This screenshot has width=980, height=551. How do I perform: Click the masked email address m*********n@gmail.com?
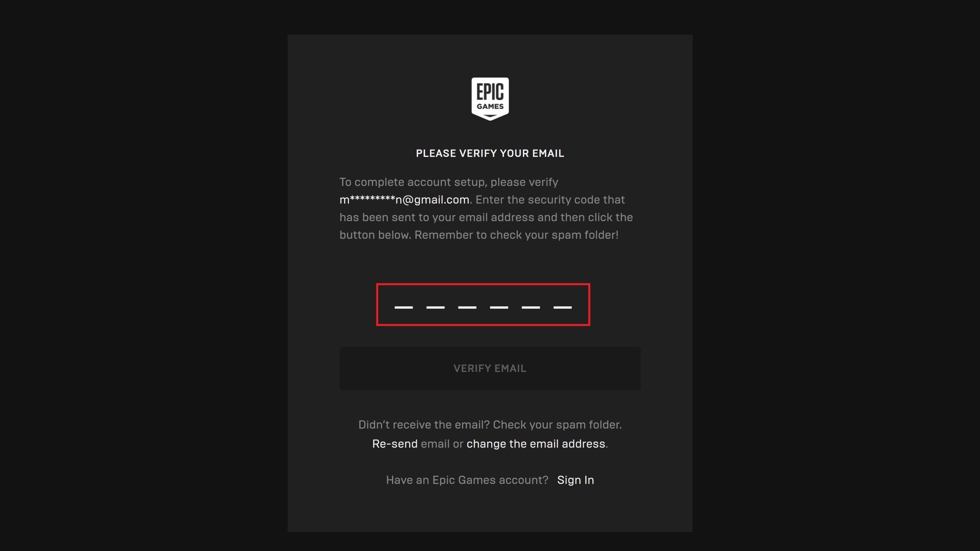coord(405,200)
